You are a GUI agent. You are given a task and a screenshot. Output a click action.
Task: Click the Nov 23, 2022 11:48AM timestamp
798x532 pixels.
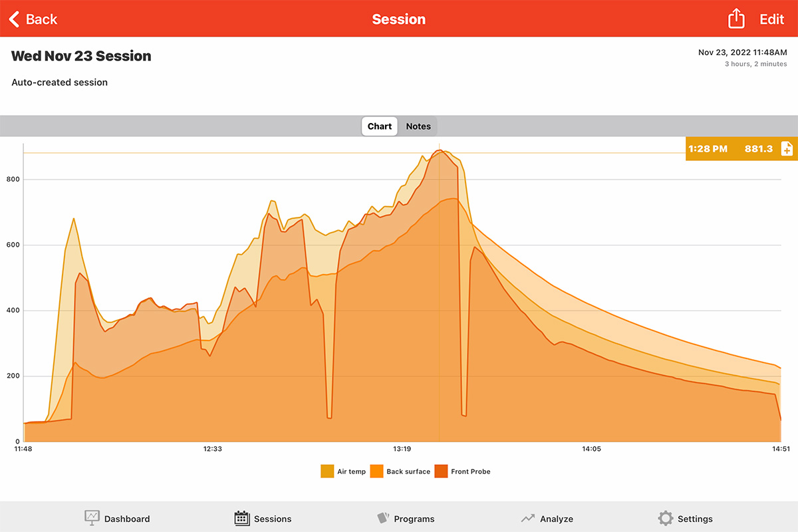click(743, 52)
